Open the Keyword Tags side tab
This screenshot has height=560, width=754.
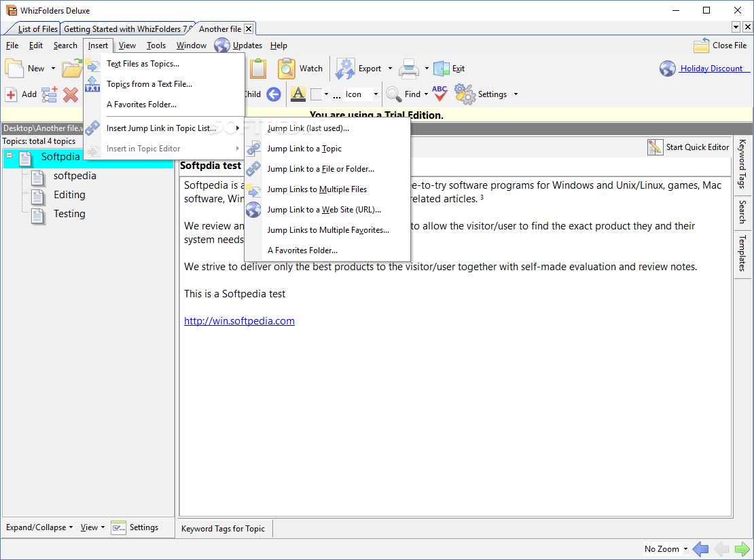coord(743,164)
